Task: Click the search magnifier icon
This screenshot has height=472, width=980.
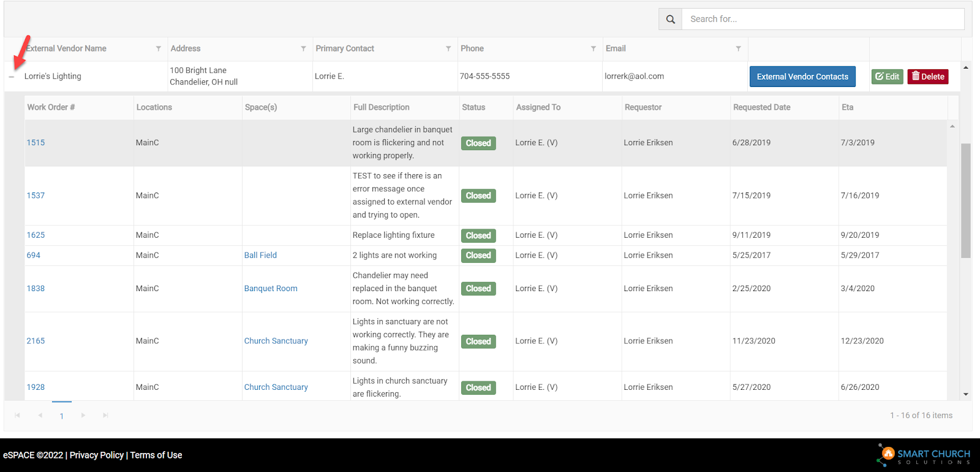Action: pyautogui.click(x=670, y=19)
